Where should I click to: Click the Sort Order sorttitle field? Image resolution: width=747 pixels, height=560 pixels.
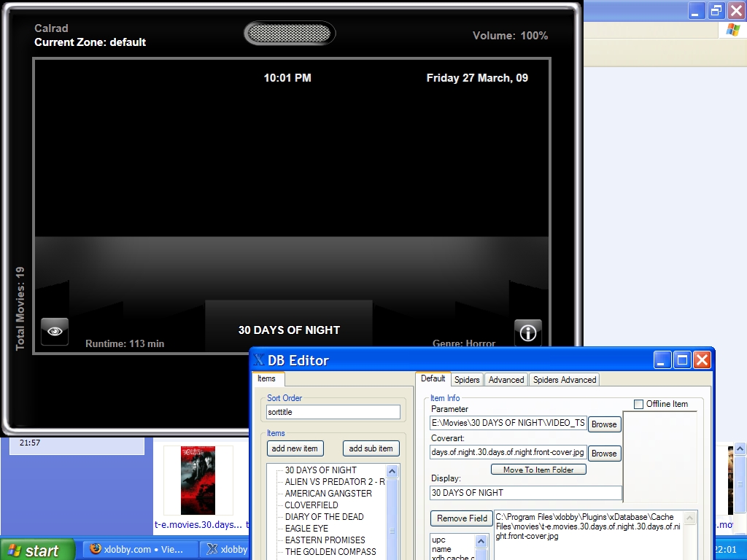(333, 412)
